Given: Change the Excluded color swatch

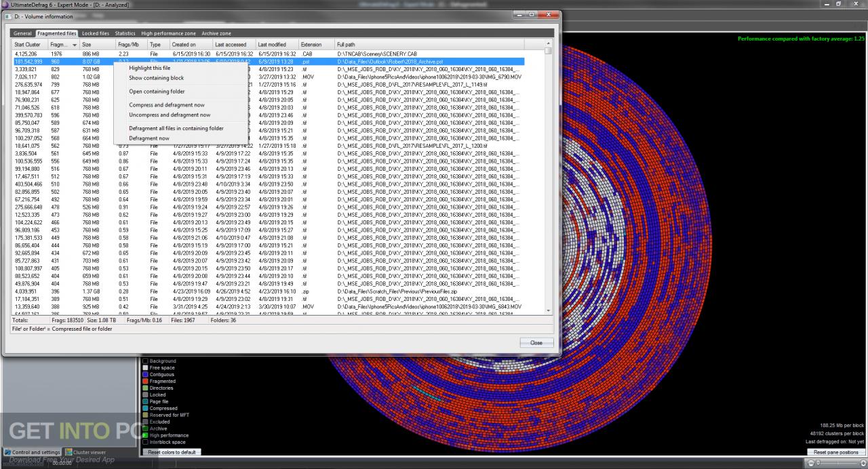Looking at the screenshot, I should (x=145, y=422).
